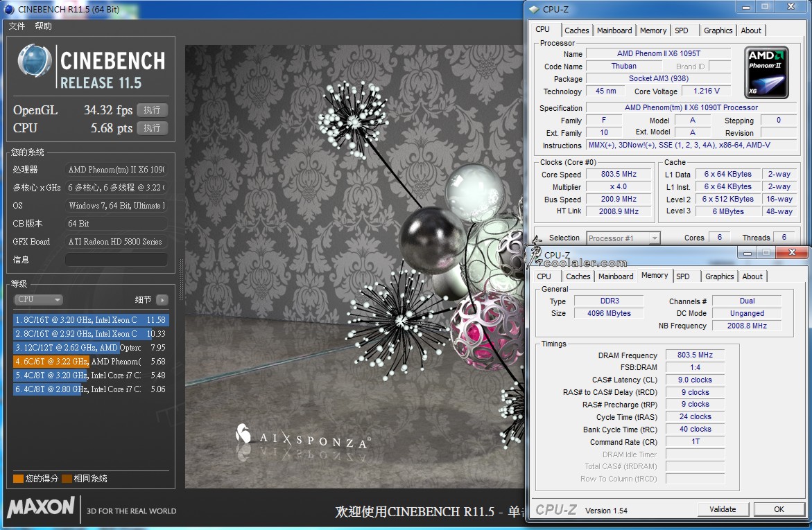812x530 pixels.
Task: Click the dark orange 相同系统 legend swatch
Action: pos(67,479)
